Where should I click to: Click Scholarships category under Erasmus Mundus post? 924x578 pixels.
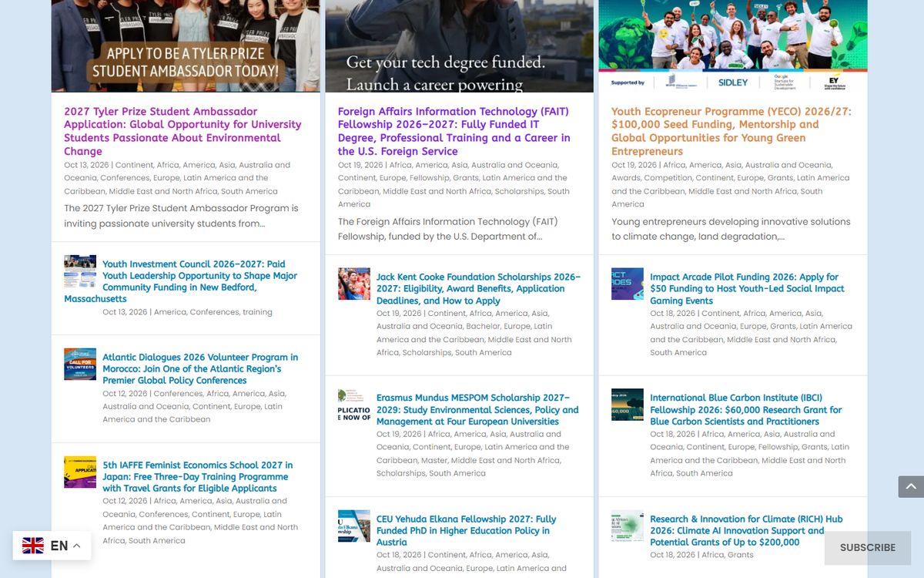[x=401, y=473]
